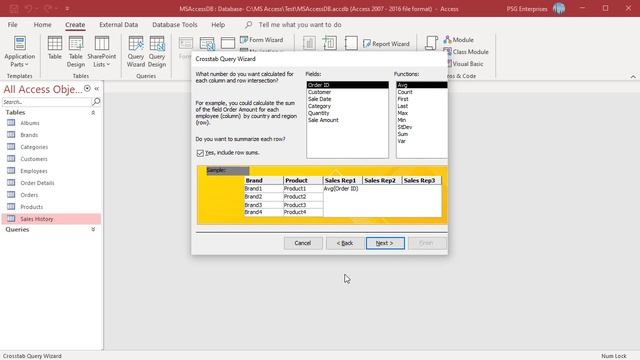
Task: Select the Order Details table
Action: click(51, 183)
